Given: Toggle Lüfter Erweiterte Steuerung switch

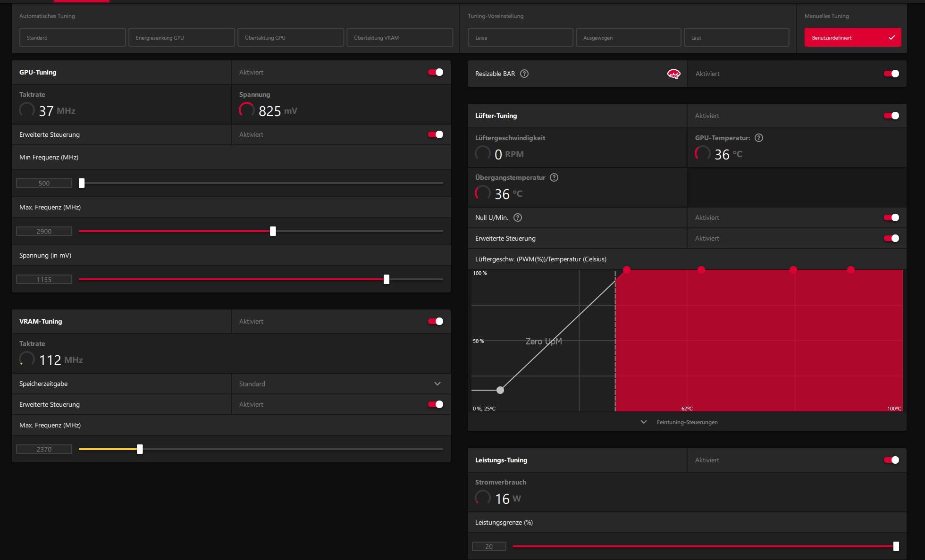Looking at the screenshot, I should [891, 238].
